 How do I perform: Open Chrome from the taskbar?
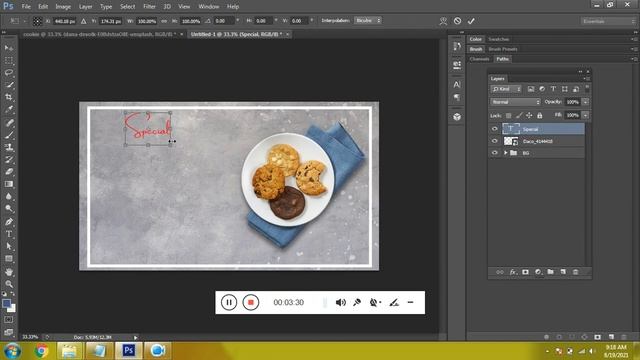41,351
